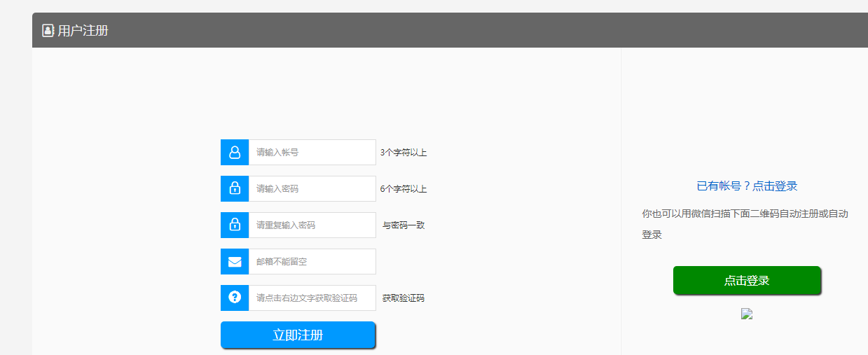Click the user registration header icon
The height and width of the screenshot is (355, 868).
(x=48, y=31)
